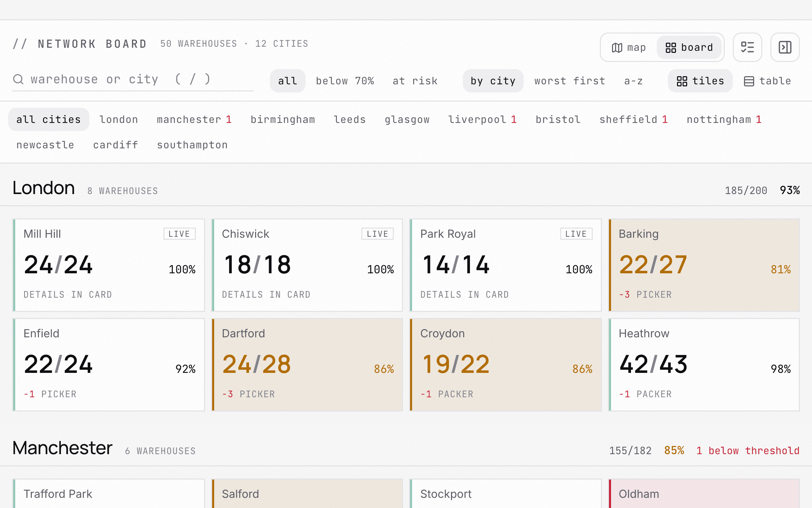Image resolution: width=812 pixels, height=508 pixels.
Task: Sort warehouses a-z
Action: click(633, 81)
